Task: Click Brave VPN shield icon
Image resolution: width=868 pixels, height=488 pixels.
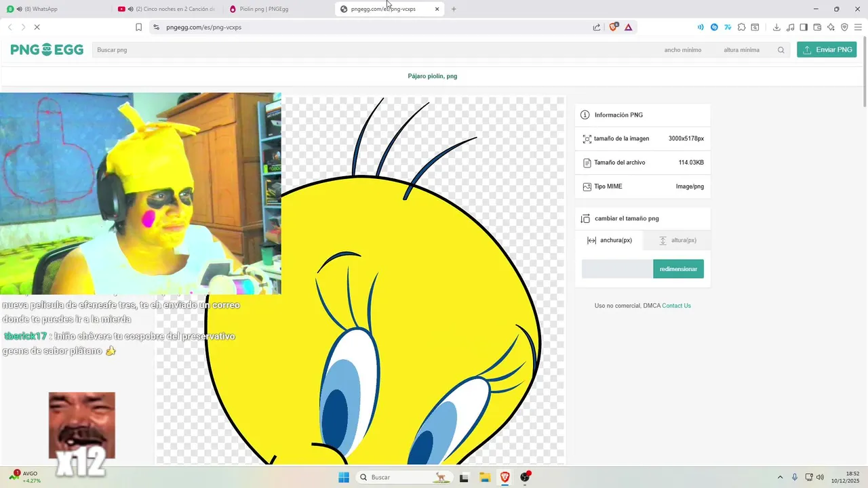Action: tap(844, 27)
